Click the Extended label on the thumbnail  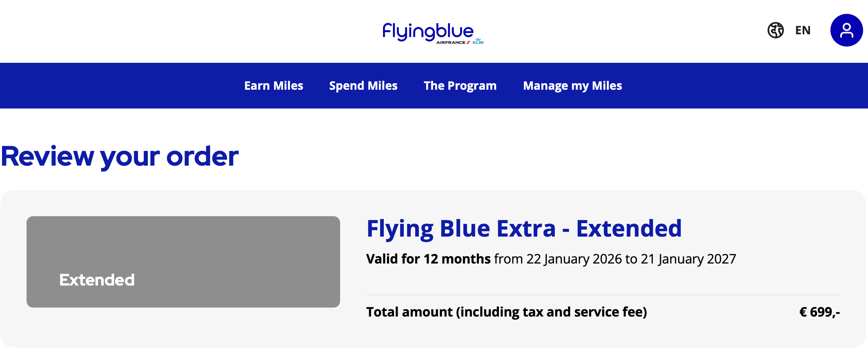pos(97,280)
